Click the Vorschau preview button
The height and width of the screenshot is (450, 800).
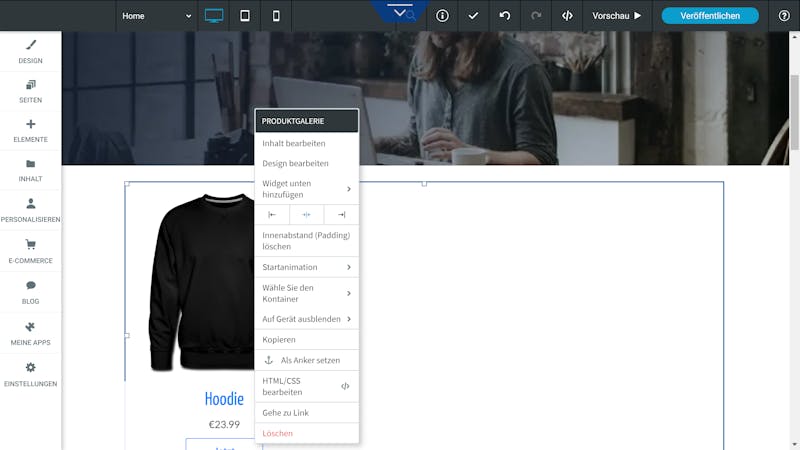click(x=616, y=16)
